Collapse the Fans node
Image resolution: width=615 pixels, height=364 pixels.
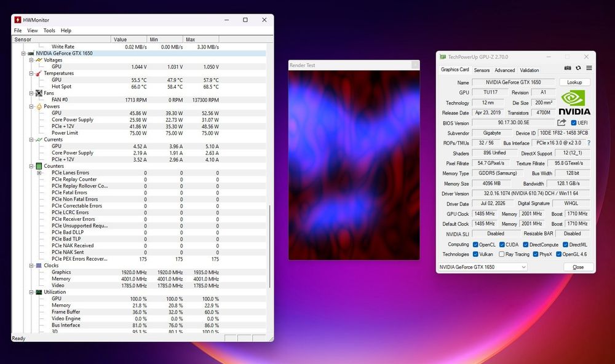(31, 93)
